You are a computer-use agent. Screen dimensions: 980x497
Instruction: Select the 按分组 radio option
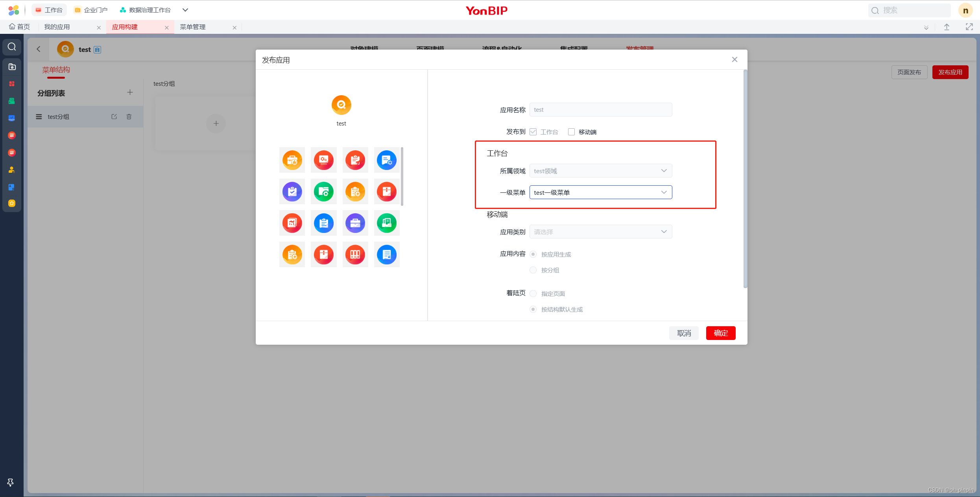[533, 270]
